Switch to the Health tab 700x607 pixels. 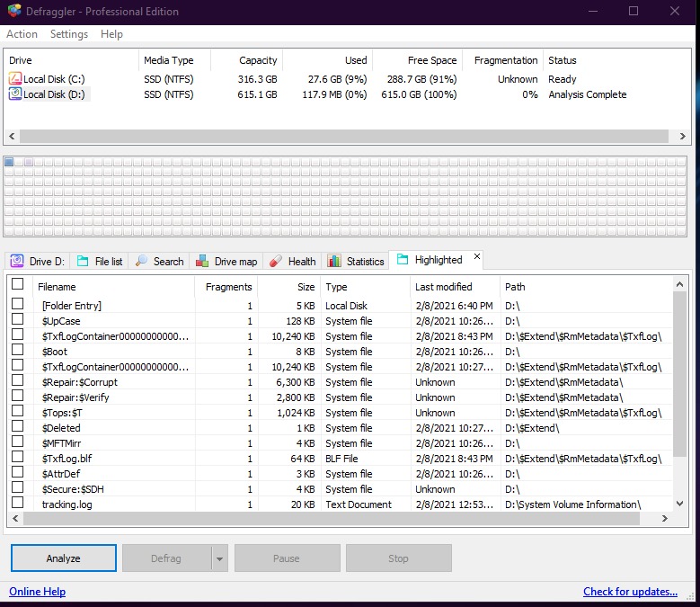tap(293, 262)
